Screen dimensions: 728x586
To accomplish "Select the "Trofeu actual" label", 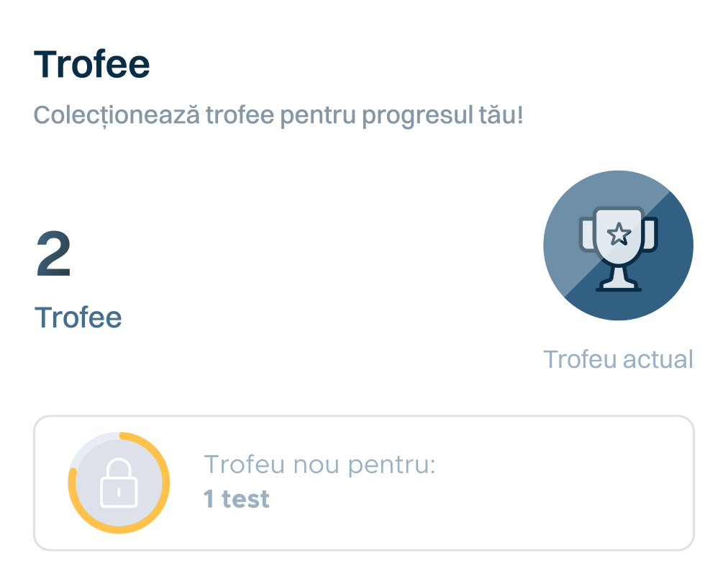I will 618,359.
